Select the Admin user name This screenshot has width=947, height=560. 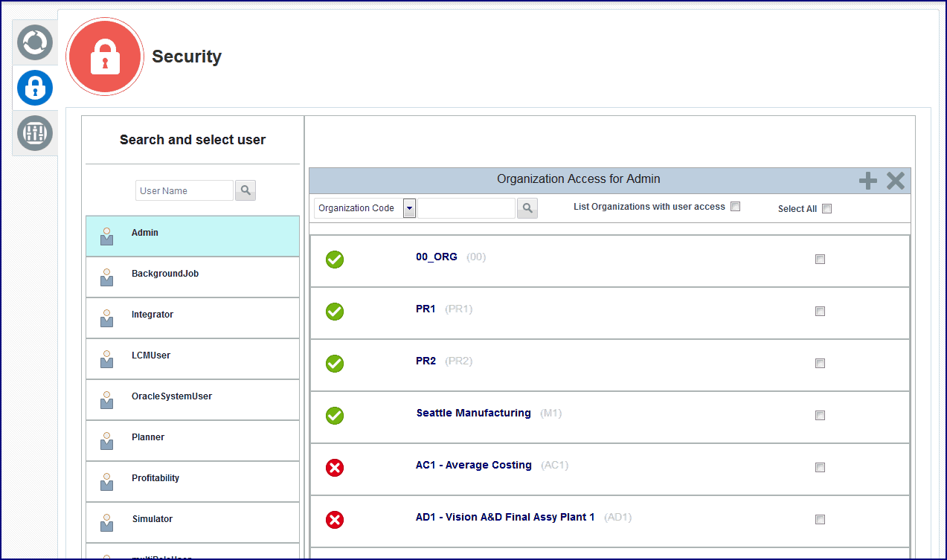[145, 233]
